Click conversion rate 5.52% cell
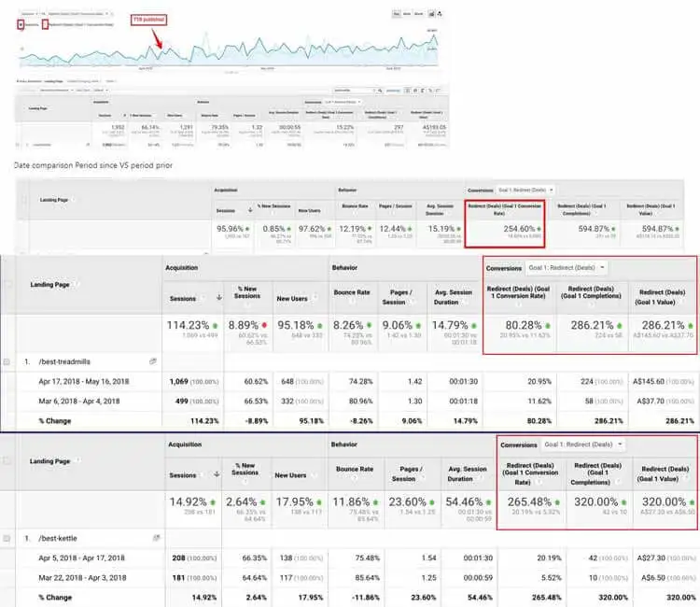The height and width of the screenshot is (607, 700). tap(551, 577)
